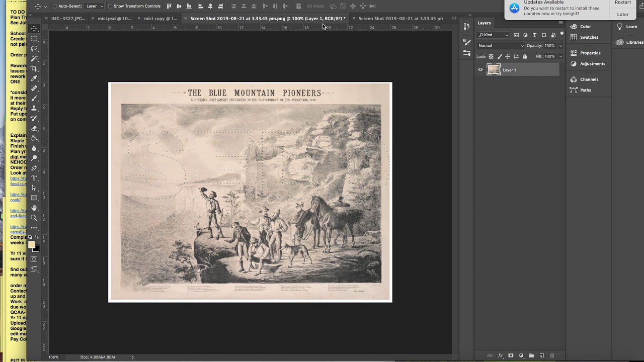Screen dimensions: 644x362
Task: Select the Hand tool
Action: (34, 208)
